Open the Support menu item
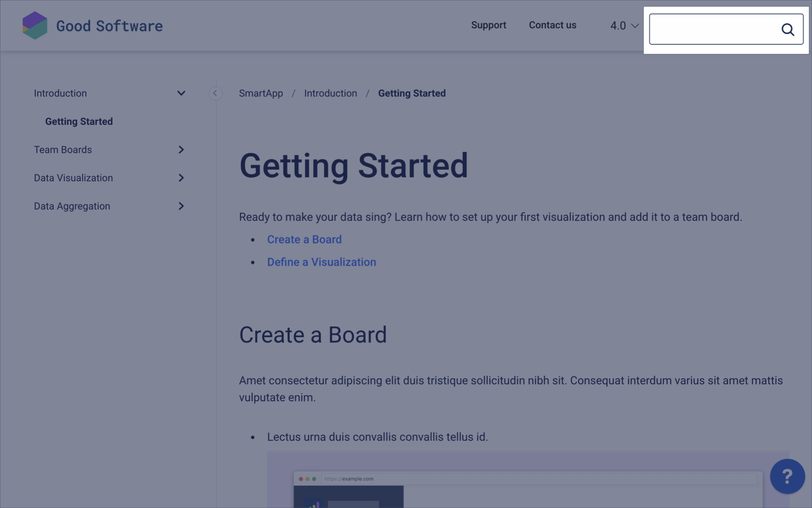 click(x=488, y=25)
